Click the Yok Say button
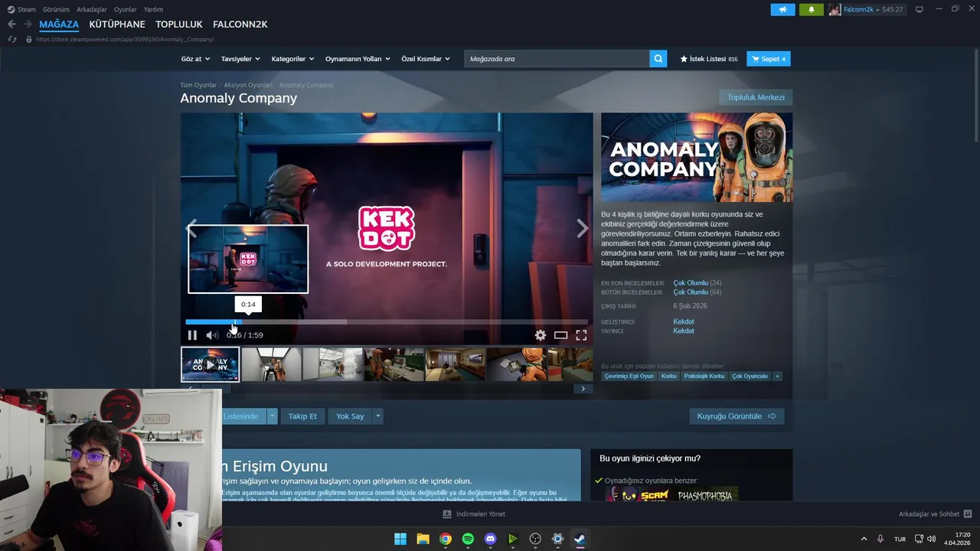 pos(350,416)
